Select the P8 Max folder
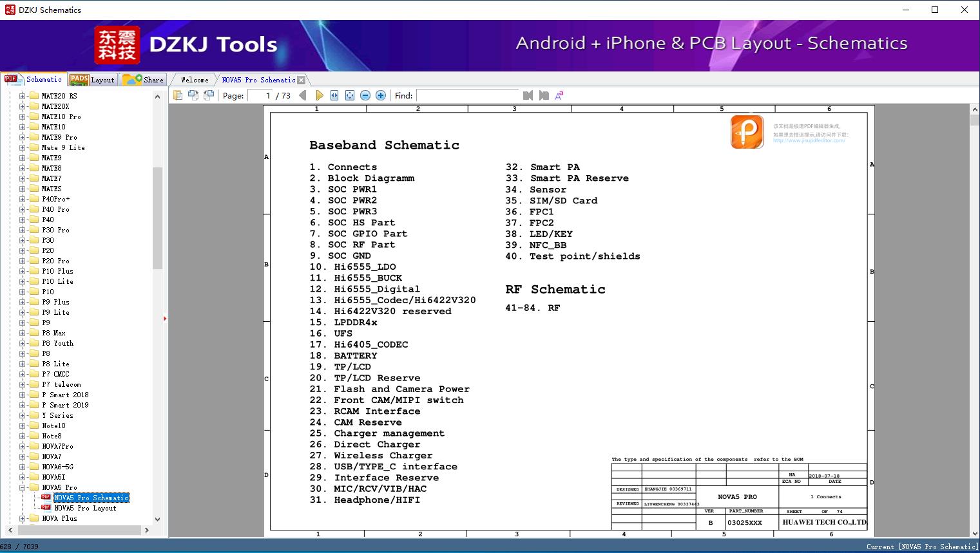This screenshot has width=980, height=553. [x=53, y=333]
